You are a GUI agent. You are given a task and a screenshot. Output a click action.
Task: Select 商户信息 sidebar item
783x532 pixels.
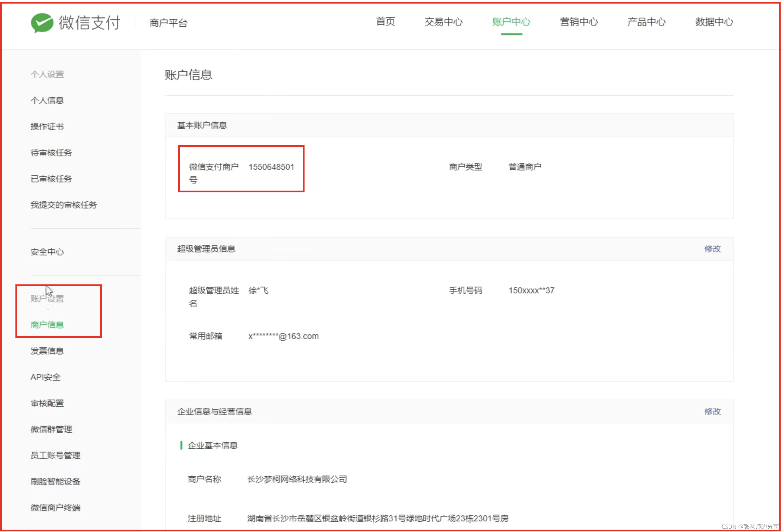pyautogui.click(x=47, y=325)
